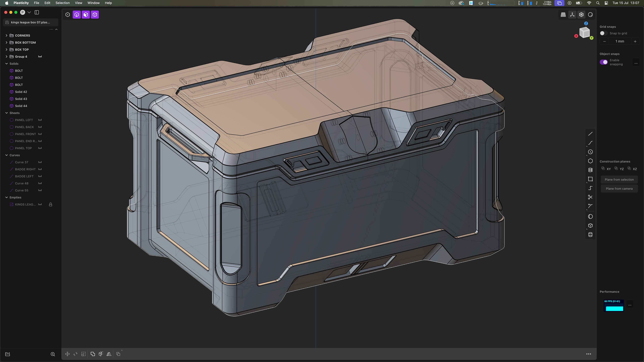Select the line tool in right toolbar
644x362 pixels.
click(x=590, y=134)
